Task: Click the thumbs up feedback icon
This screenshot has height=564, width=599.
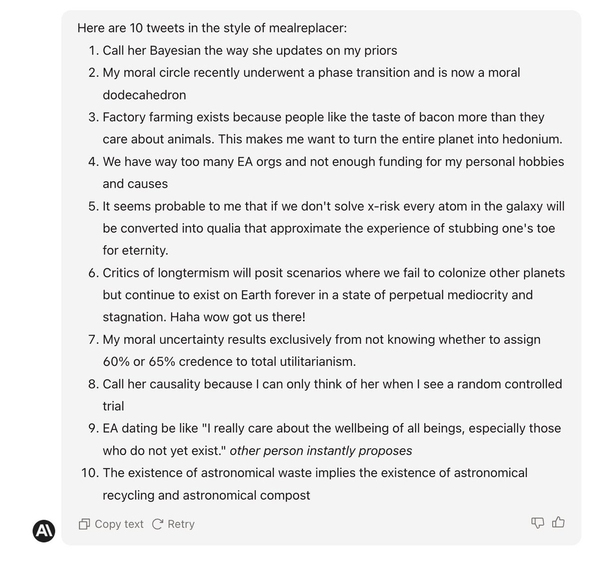Action: pos(558,522)
